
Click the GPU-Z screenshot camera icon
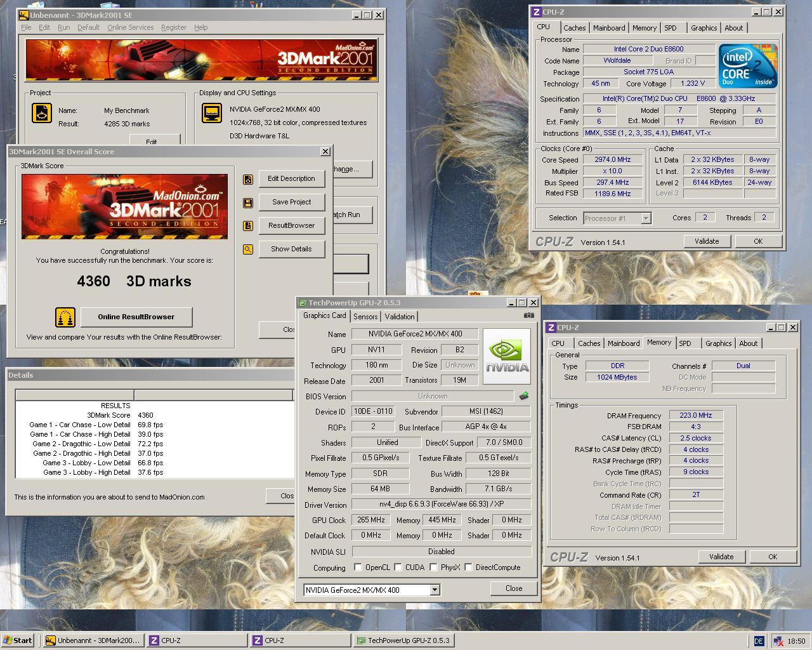point(529,315)
